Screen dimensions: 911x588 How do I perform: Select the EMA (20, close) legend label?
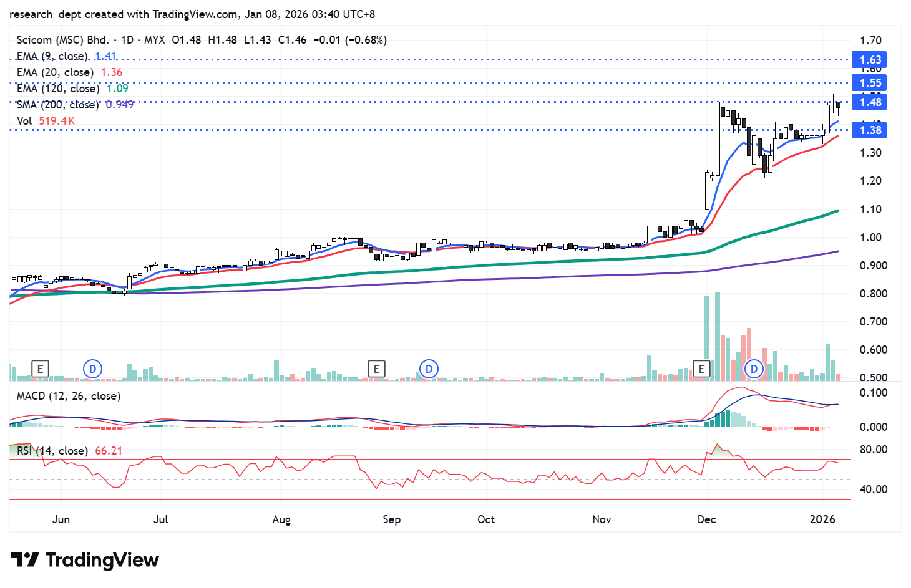(x=55, y=72)
